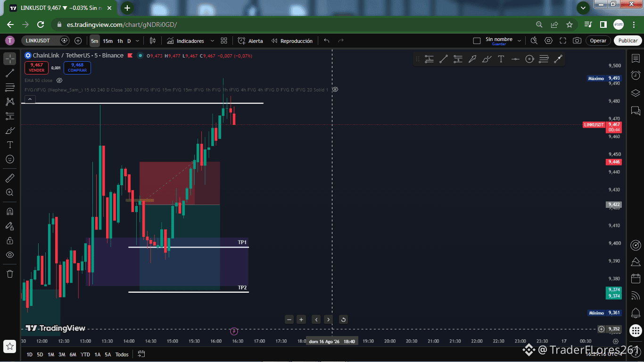This screenshot has width=644, height=362.
Task: Open the calendar panel icon
Action: coord(636,279)
